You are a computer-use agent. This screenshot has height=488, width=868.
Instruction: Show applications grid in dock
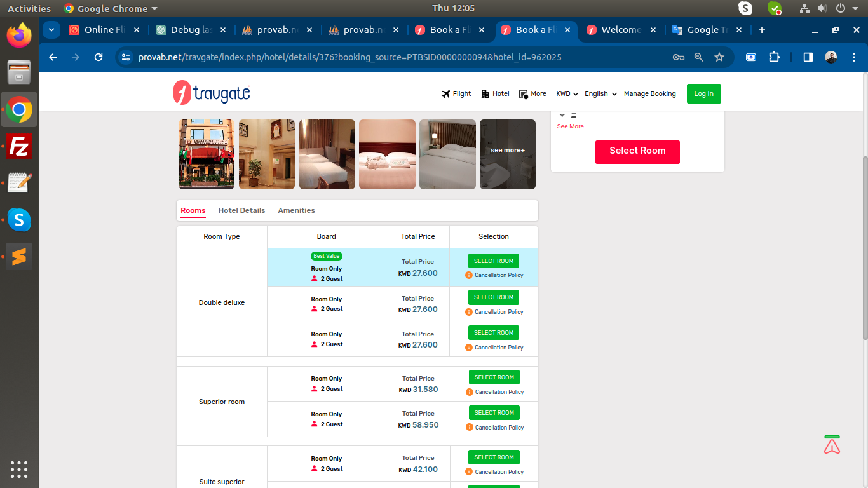[x=19, y=469]
